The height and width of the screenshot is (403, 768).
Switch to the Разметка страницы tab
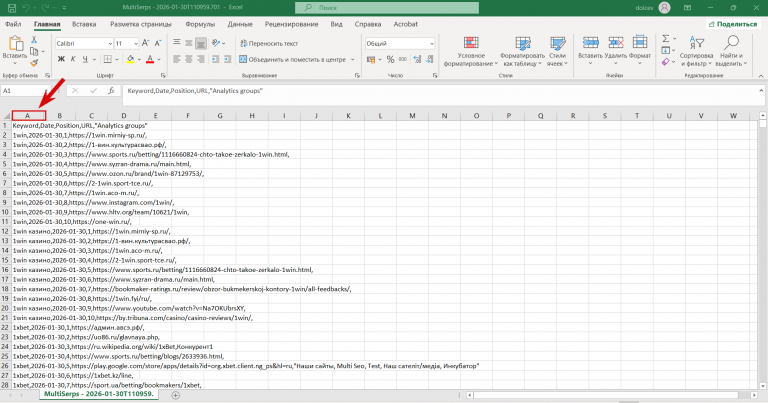141,24
